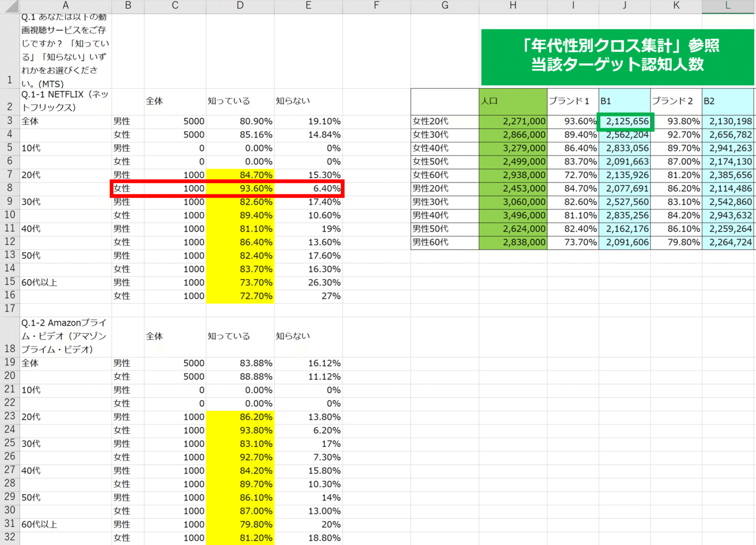Select the 80.90% cell
Viewport: 756px width, 545px height.
coord(240,122)
